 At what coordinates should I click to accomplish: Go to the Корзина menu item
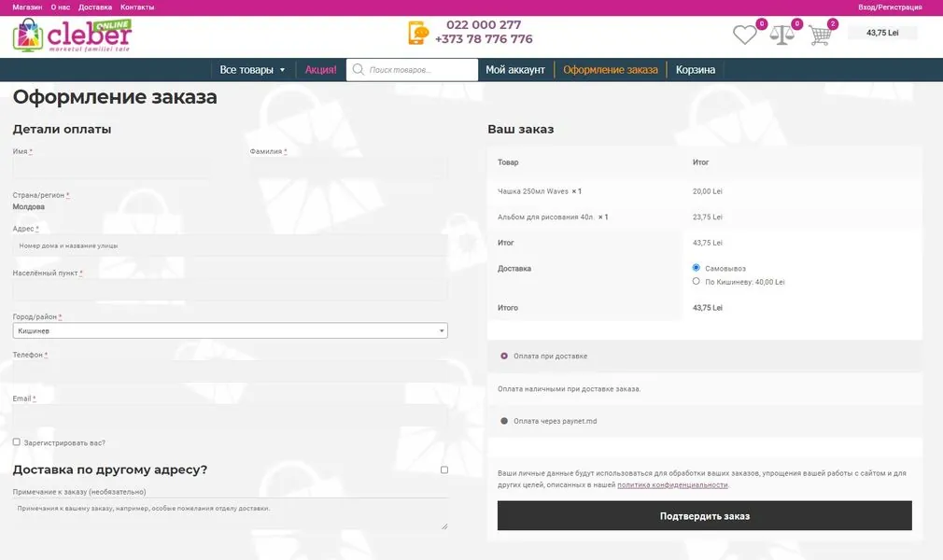coord(696,70)
